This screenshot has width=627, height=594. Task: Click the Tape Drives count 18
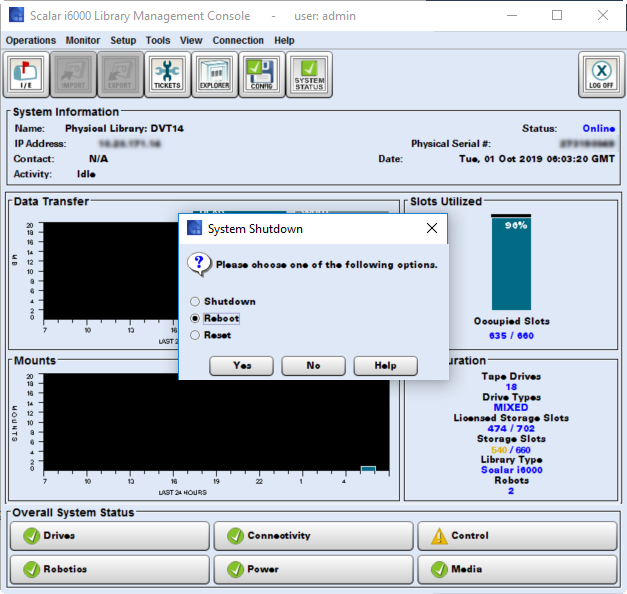coord(511,387)
